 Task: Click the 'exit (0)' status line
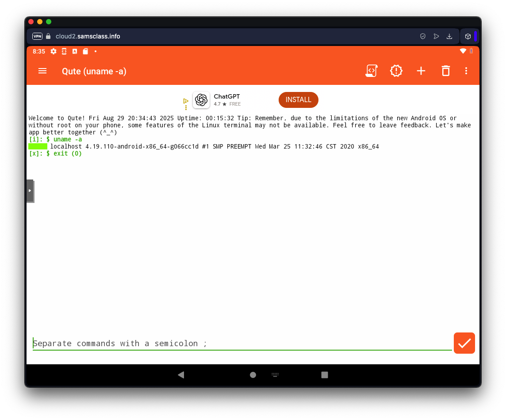(x=55, y=153)
